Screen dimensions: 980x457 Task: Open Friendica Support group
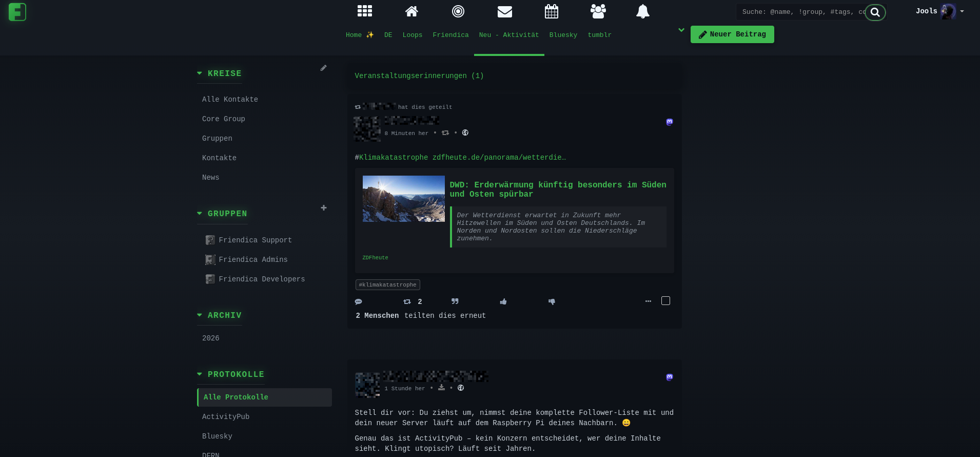coord(248,240)
